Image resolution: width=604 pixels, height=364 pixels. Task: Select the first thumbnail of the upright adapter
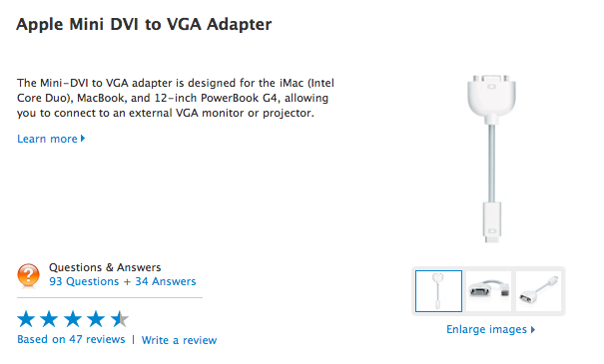[438, 291]
